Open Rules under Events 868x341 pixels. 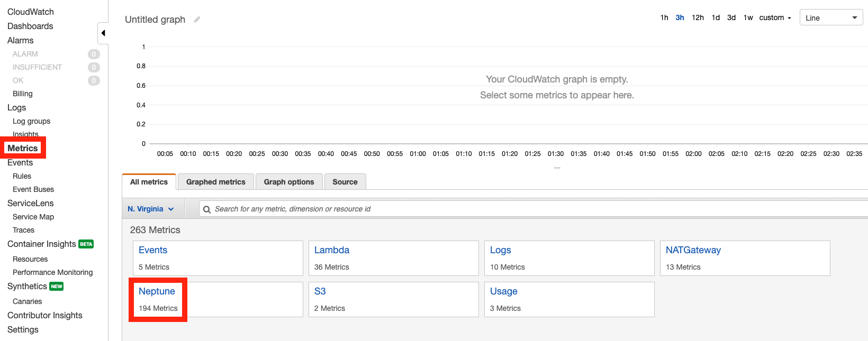click(22, 176)
